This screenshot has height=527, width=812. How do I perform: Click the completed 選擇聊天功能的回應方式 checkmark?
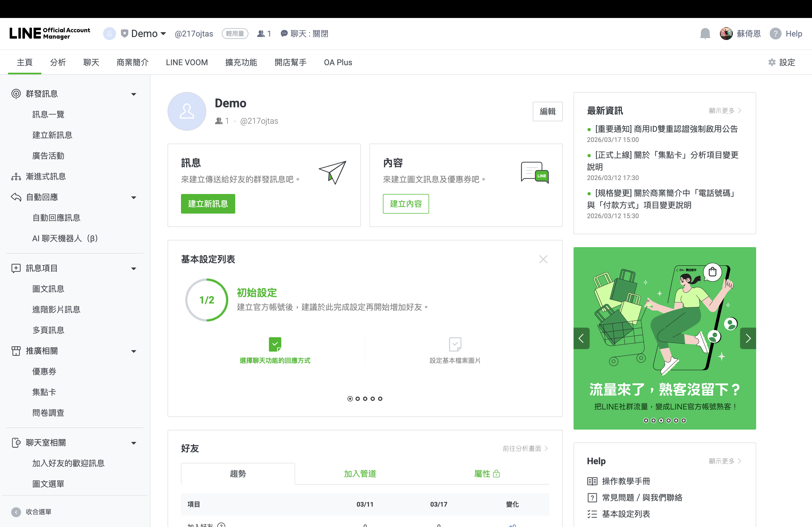(275, 344)
